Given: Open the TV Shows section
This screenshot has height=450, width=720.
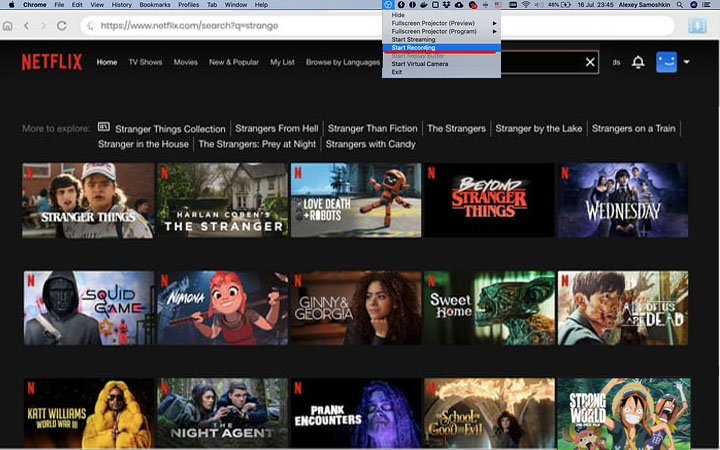Looking at the screenshot, I should pos(145,62).
